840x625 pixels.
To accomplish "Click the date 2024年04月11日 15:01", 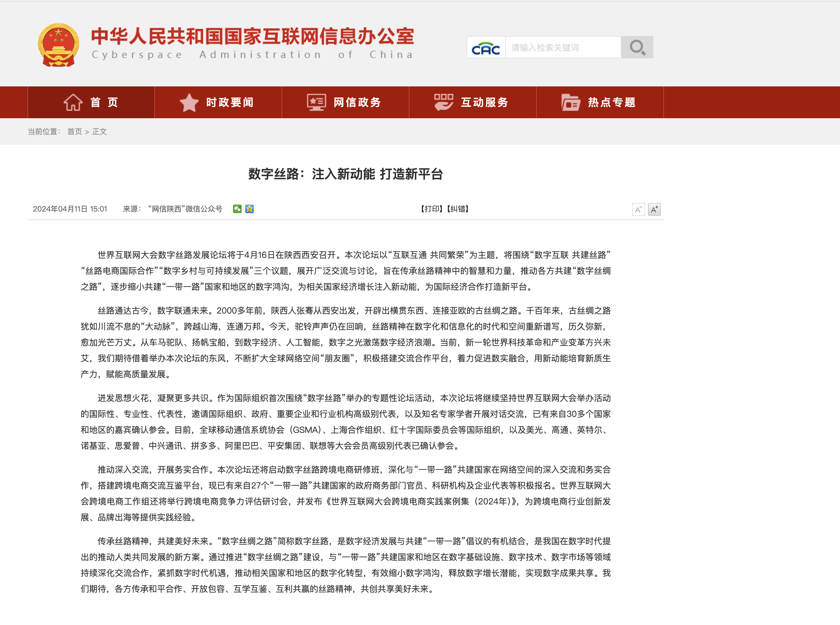I will click(x=70, y=209).
